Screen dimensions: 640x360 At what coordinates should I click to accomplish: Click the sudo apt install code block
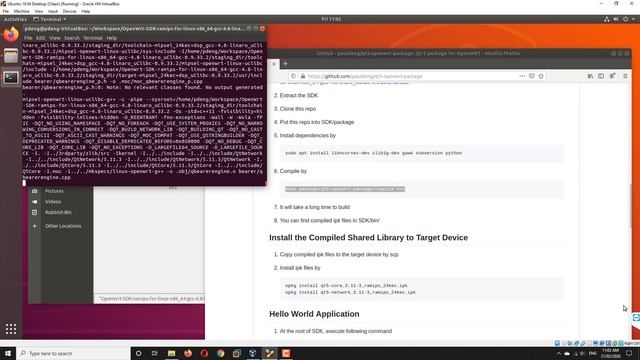click(421, 153)
